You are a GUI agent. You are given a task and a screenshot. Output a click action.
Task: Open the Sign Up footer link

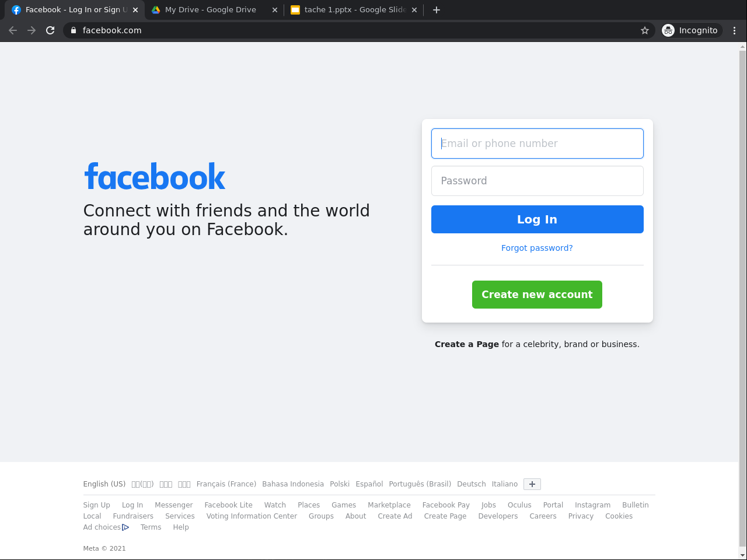pyautogui.click(x=97, y=505)
